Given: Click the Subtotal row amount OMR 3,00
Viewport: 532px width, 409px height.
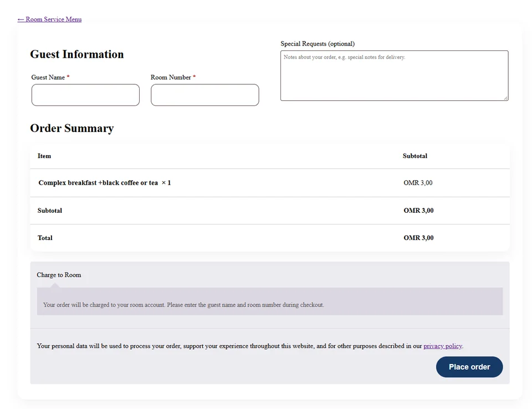Looking at the screenshot, I should click(x=419, y=211).
